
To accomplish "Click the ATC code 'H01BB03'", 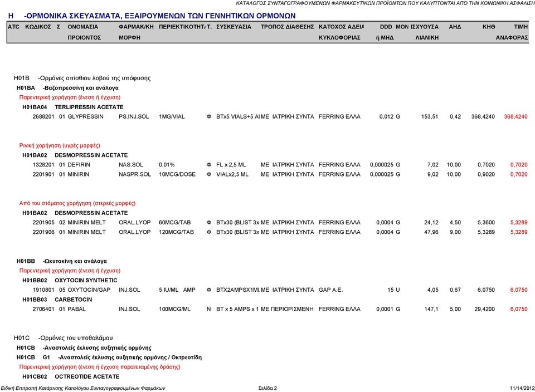I will tap(35, 300).
